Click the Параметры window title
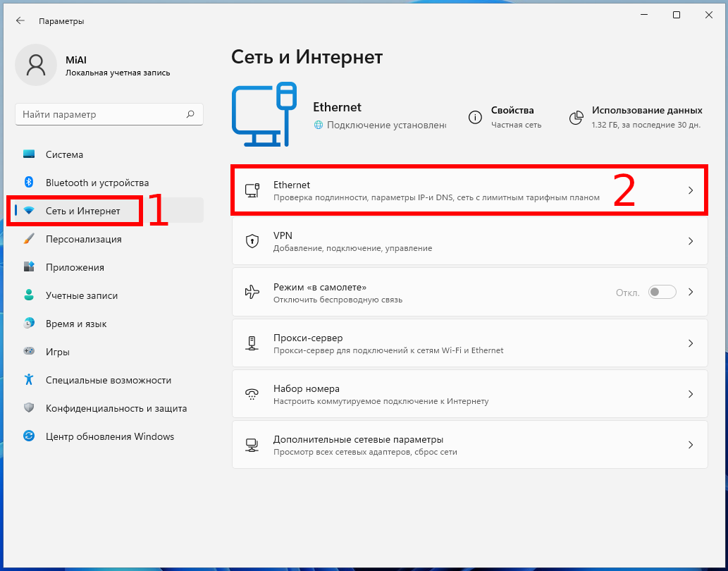Image resolution: width=728 pixels, height=571 pixels. (x=61, y=21)
